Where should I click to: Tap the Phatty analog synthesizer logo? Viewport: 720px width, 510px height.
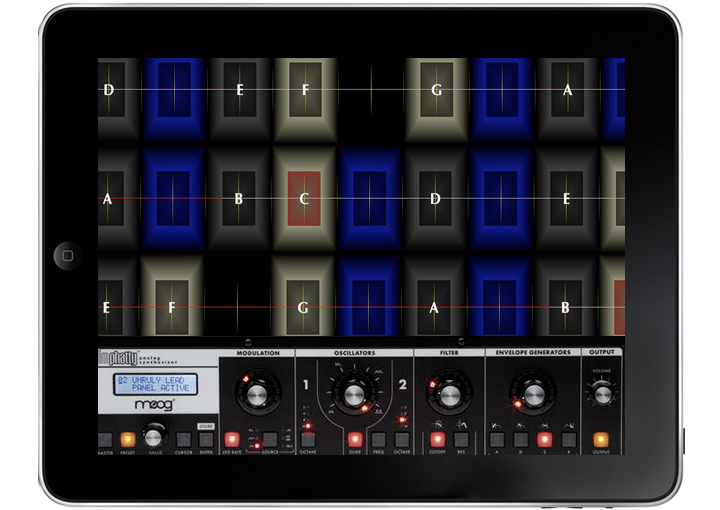point(138,358)
